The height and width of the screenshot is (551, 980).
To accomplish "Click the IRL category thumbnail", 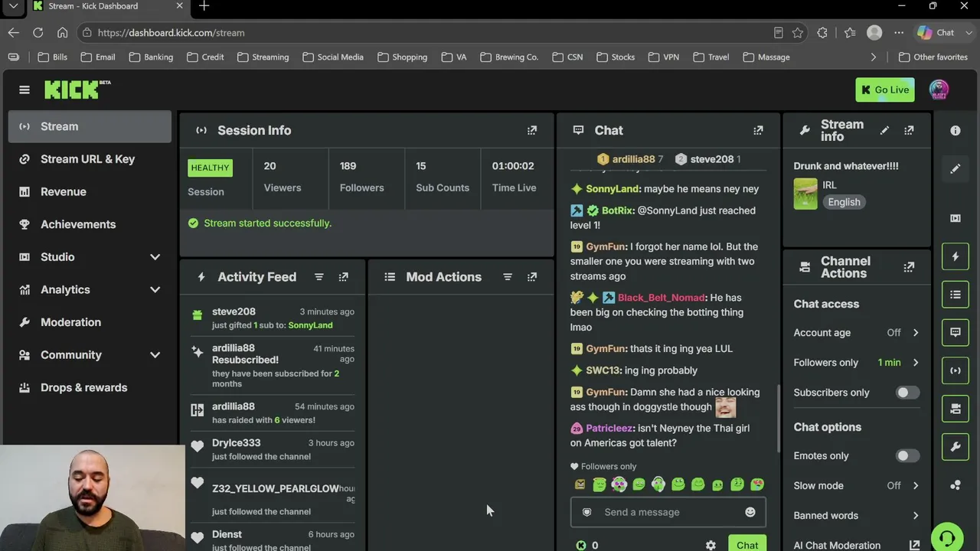I will (805, 194).
